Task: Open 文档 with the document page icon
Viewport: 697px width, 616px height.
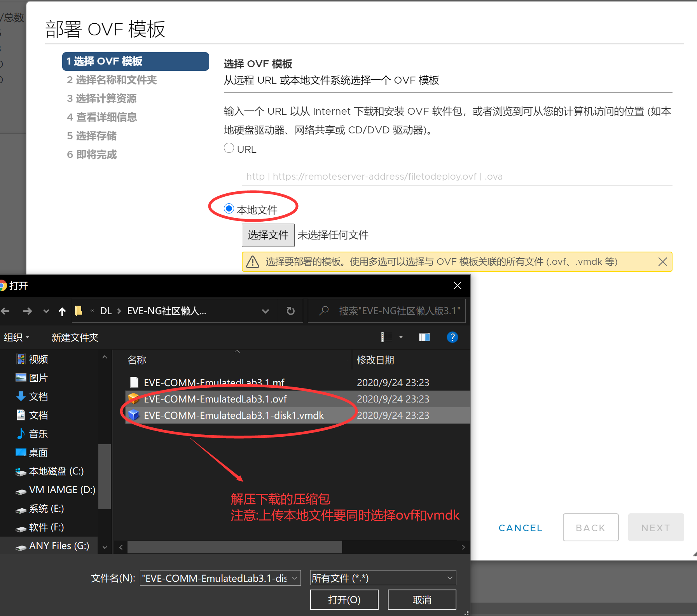Action: 33,415
